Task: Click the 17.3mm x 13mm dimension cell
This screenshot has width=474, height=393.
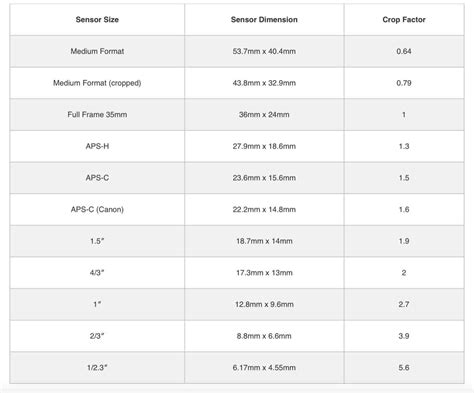Action: click(x=264, y=273)
